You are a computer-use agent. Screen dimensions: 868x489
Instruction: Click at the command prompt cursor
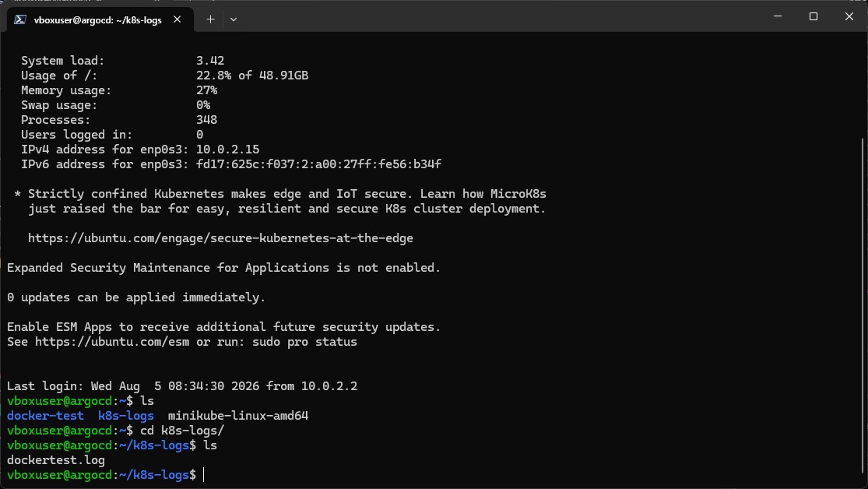[x=204, y=475]
